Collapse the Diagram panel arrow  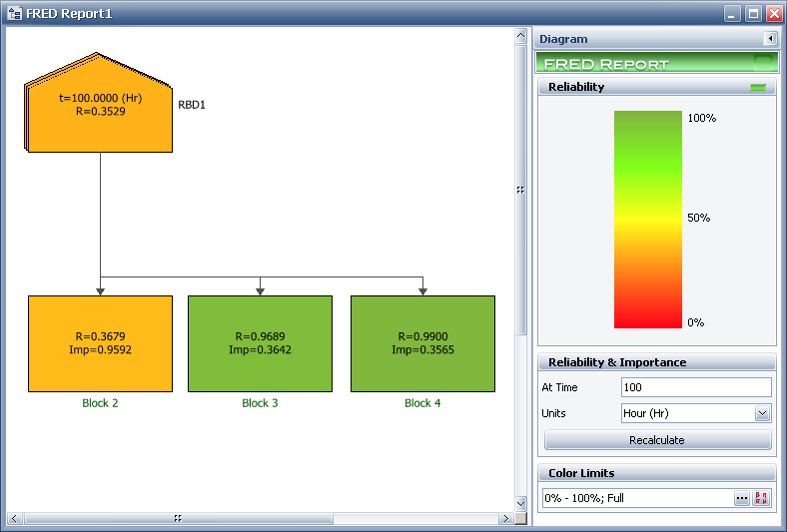coord(770,39)
